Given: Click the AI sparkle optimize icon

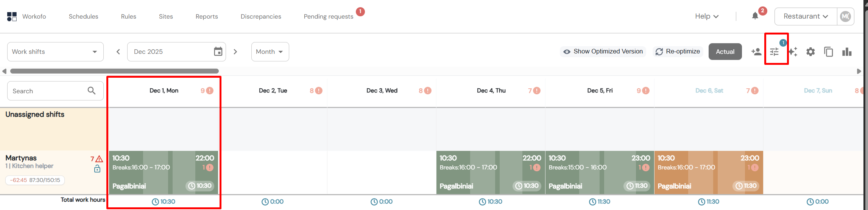Looking at the screenshot, I should tap(793, 52).
